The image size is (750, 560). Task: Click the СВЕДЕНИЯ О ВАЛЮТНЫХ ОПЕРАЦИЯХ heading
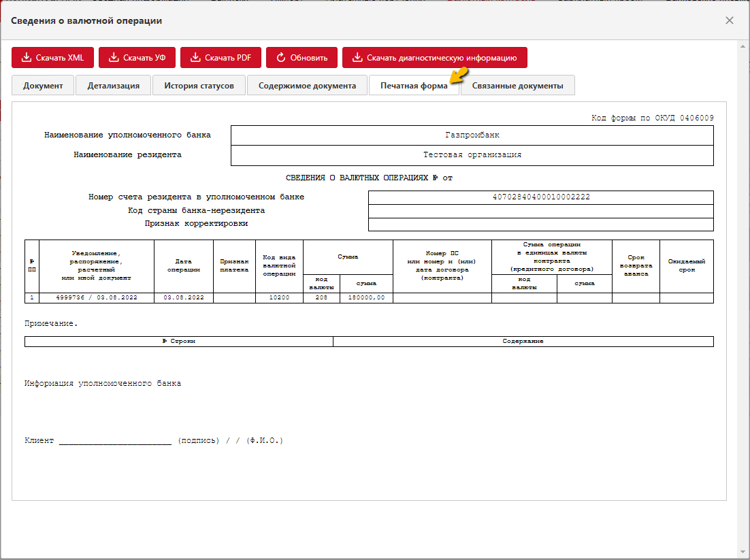click(369, 178)
